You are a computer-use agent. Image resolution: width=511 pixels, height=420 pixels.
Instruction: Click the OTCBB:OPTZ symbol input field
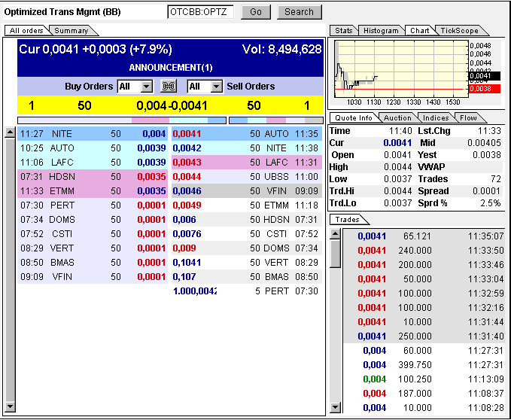[x=200, y=12]
